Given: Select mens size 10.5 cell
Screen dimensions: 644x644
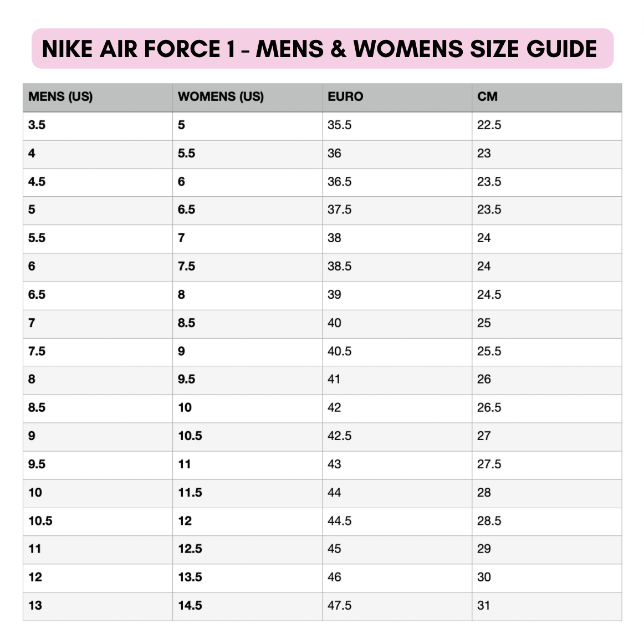Looking at the screenshot, I should click(40, 521).
